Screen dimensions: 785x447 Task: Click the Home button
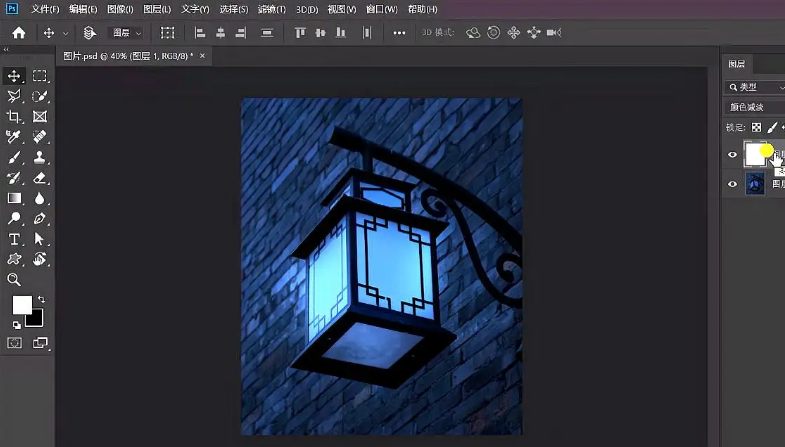point(18,33)
